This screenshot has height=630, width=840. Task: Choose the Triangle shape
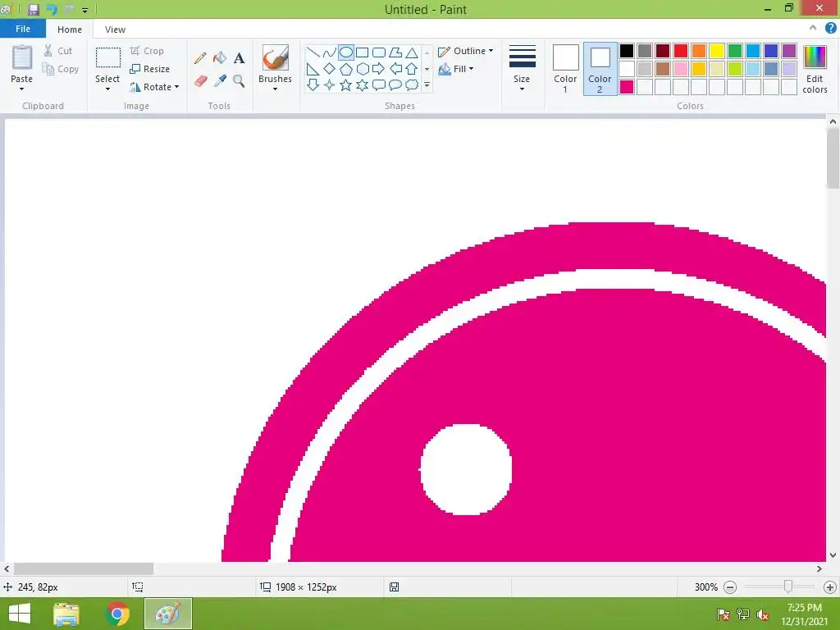(412, 52)
